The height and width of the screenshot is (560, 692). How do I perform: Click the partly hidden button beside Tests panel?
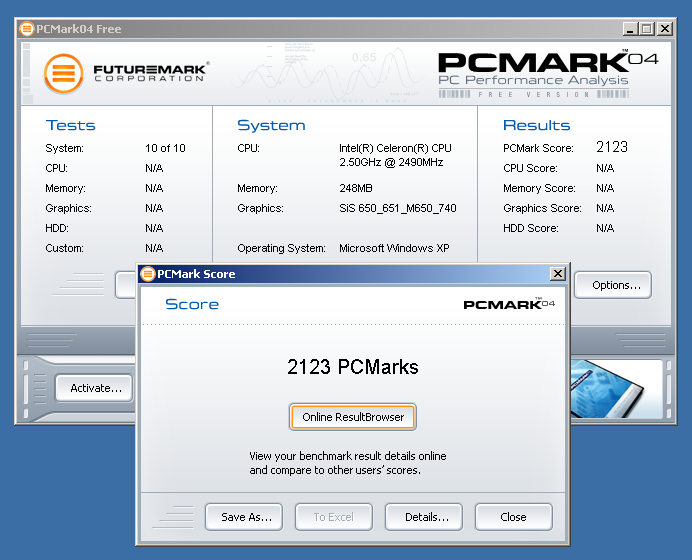[126, 285]
